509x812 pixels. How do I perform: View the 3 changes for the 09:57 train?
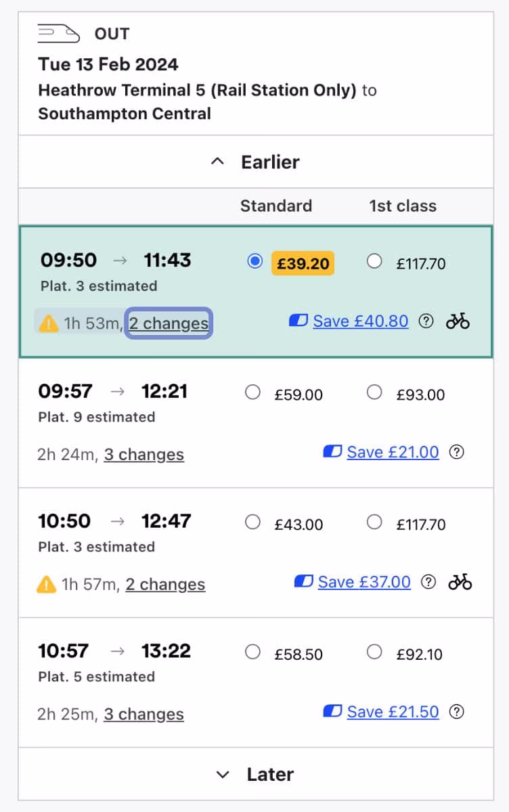[143, 455]
